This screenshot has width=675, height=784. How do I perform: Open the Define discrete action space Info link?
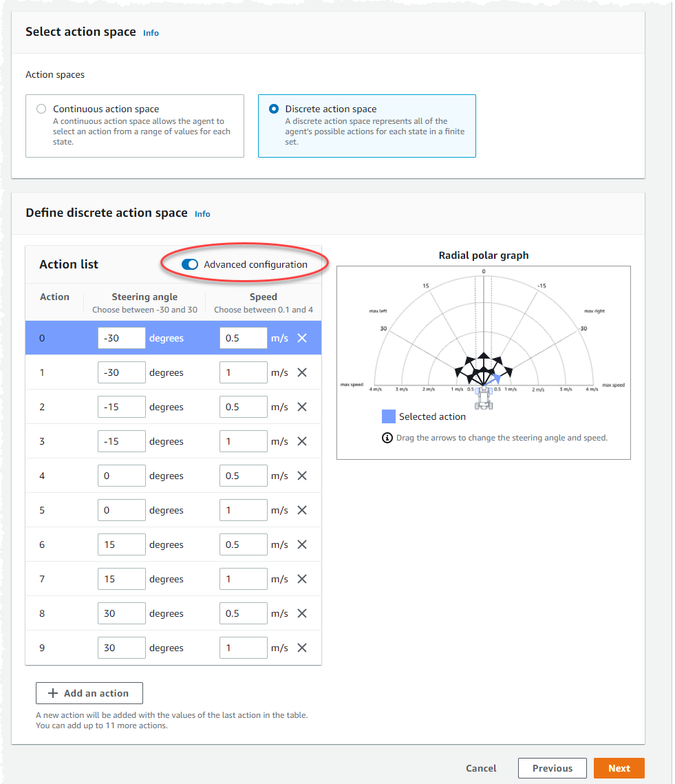202,214
